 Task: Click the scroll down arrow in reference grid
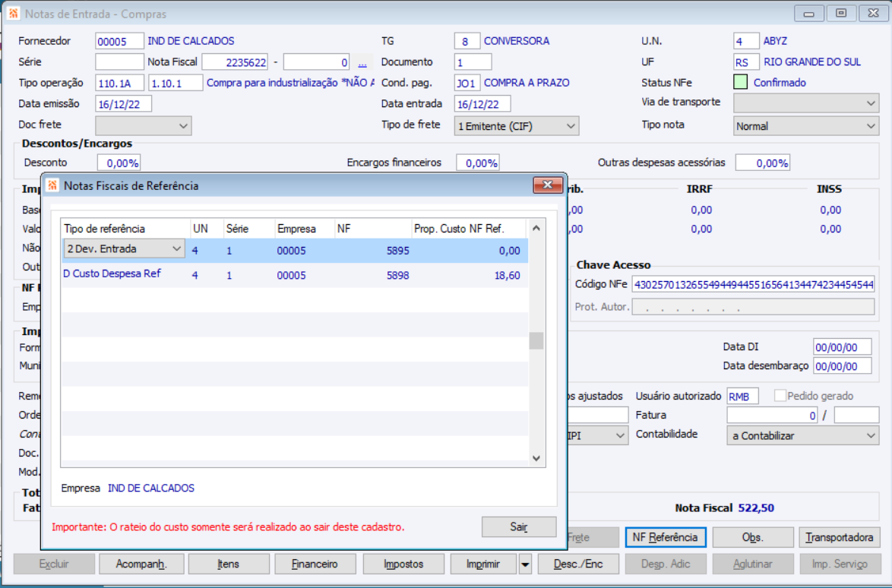tap(536, 458)
